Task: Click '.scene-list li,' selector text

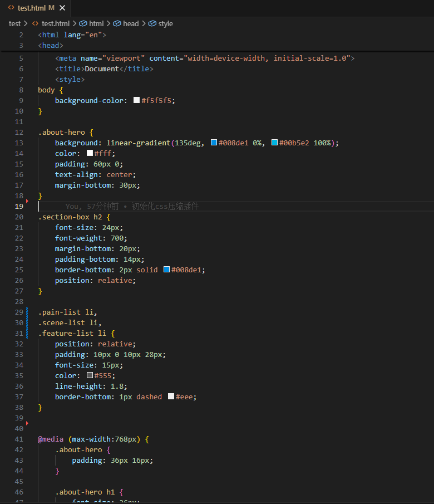Action: point(70,322)
